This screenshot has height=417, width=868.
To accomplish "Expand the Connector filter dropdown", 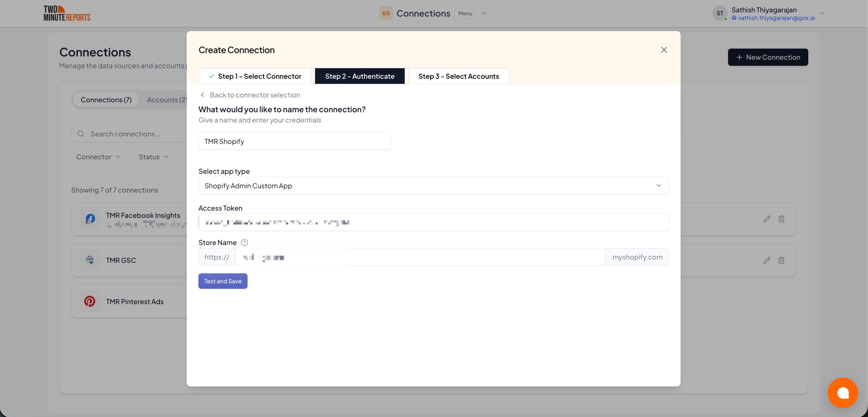I will click(98, 157).
